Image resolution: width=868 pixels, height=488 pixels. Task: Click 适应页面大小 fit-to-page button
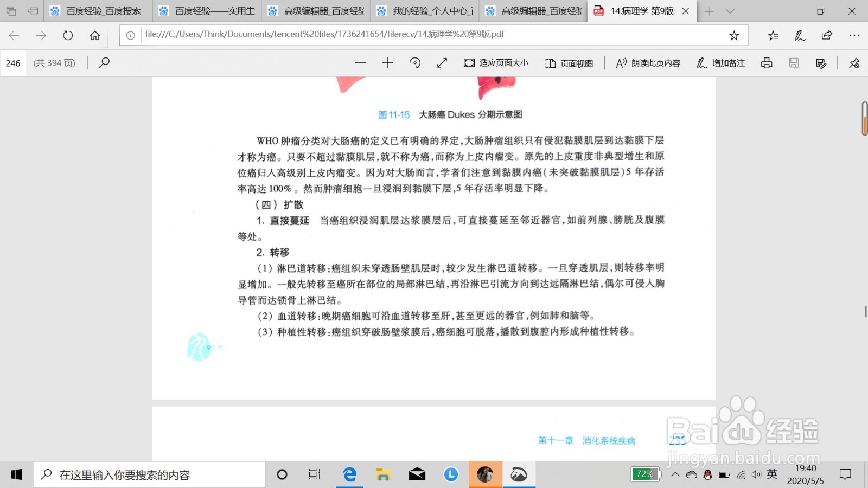(496, 63)
